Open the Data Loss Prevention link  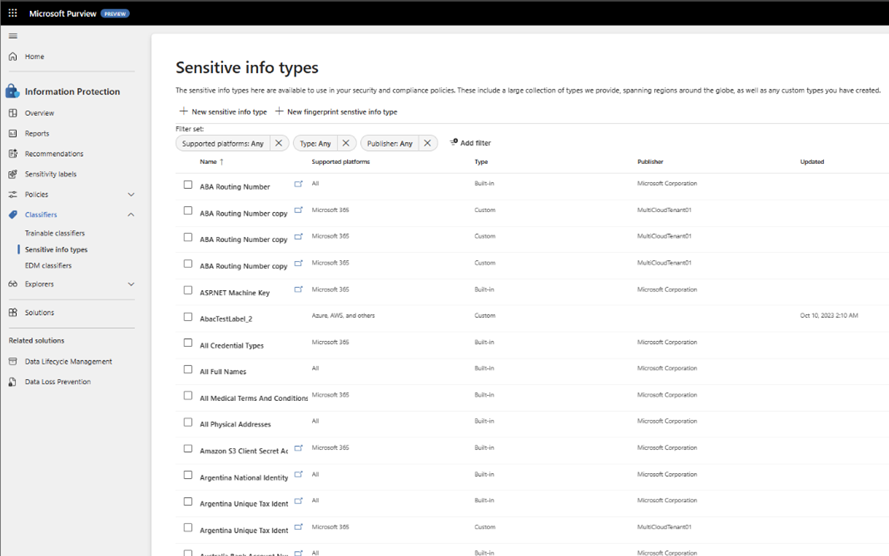[57, 381]
